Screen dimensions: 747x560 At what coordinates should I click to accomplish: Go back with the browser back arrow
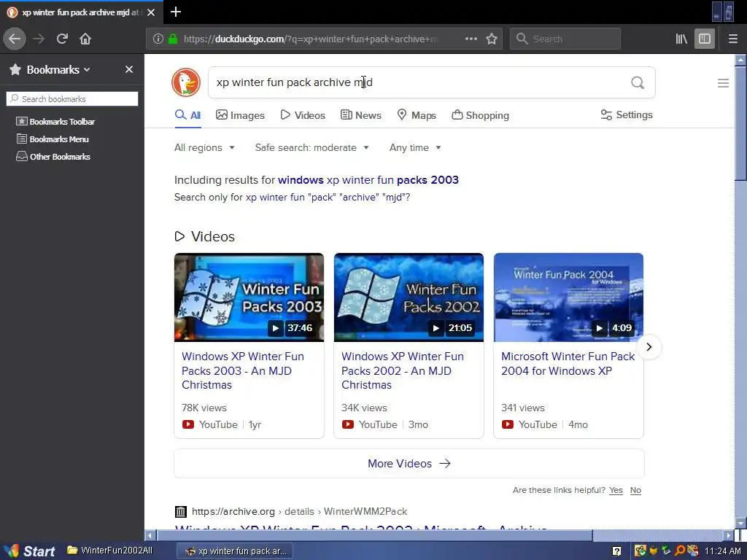[x=15, y=39]
